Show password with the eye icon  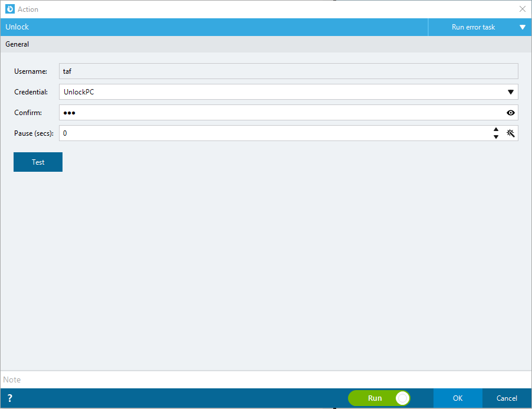pos(510,113)
